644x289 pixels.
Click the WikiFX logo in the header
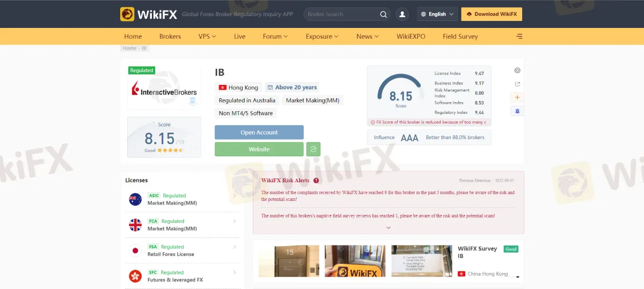[148, 14]
